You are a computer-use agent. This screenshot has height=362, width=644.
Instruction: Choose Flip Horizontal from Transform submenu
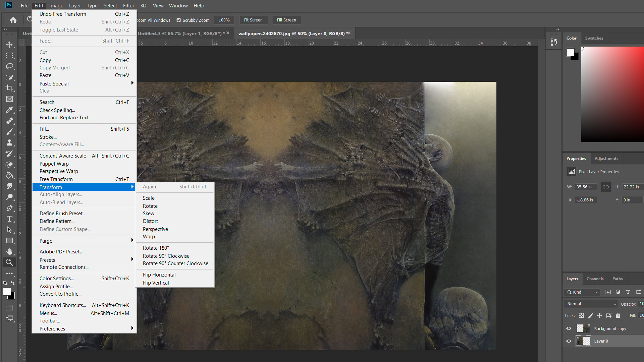pyautogui.click(x=159, y=275)
